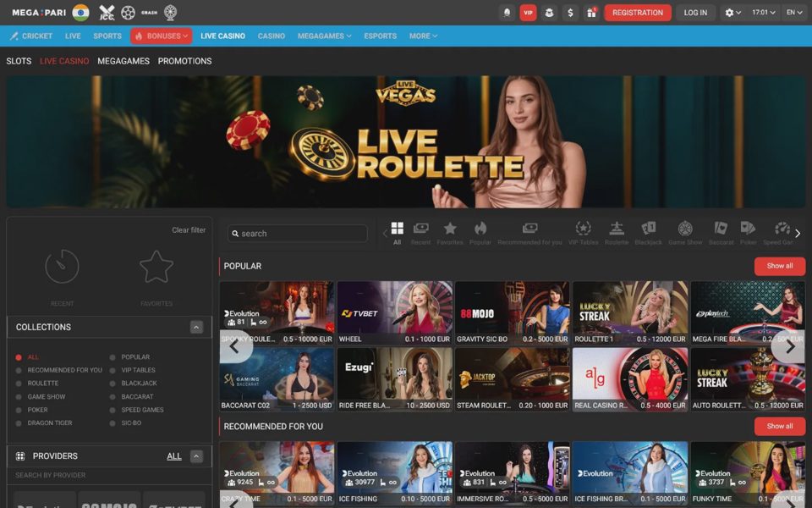This screenshot has height=508, width=812.
Task: Select Roulette collection option
Action: tap(36, 383)
